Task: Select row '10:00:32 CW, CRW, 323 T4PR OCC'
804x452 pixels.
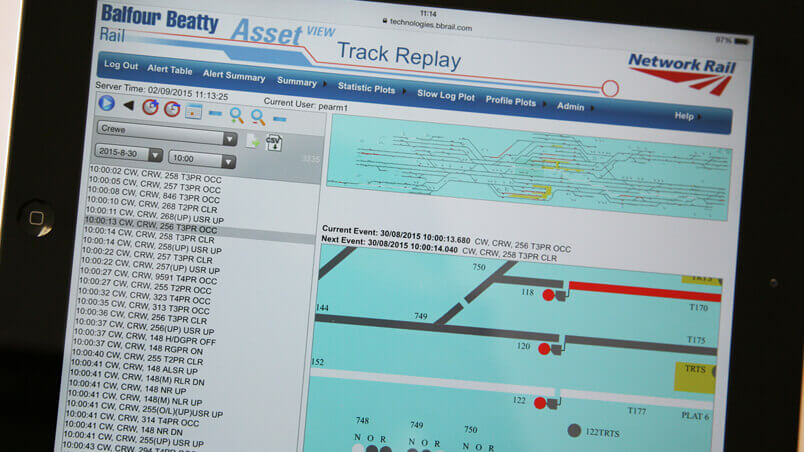Action: (144, 296)
